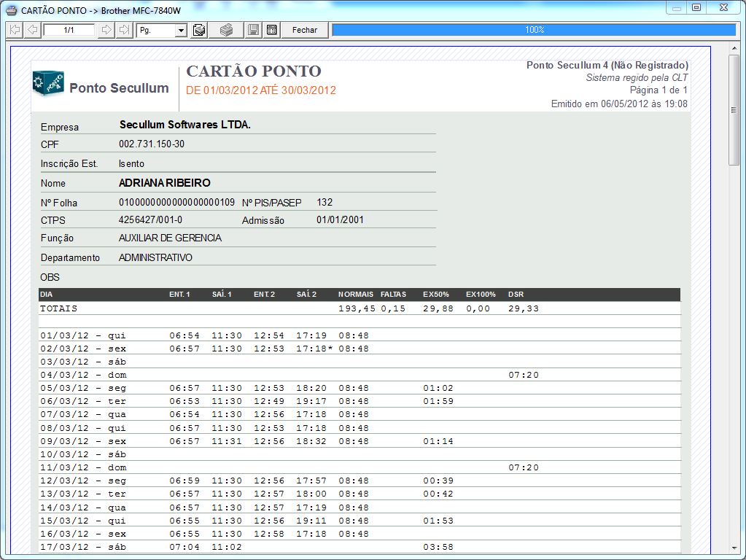Select the employee name ADRIANA RIBEIRO
Image resolution: width=746 pixels, height=560 pixels.
[x=165, y=183]
